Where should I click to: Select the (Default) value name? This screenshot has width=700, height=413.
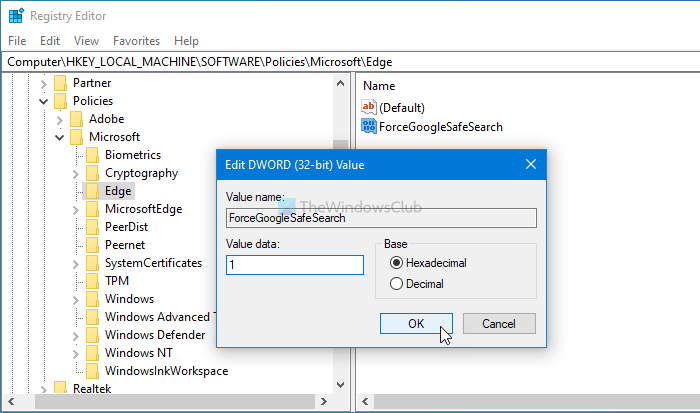click(x=402, y=108)
